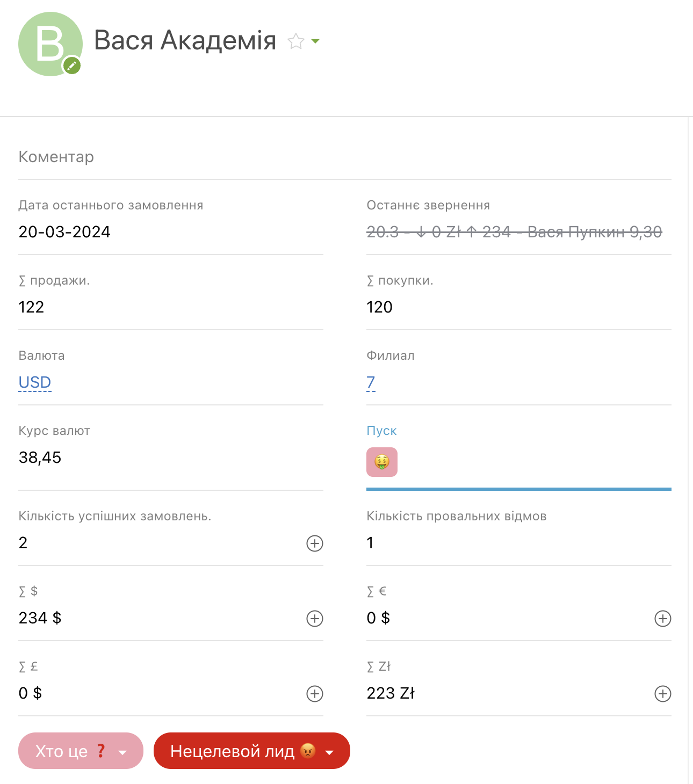Select the ∑ продажи value 122

point(31,307)
